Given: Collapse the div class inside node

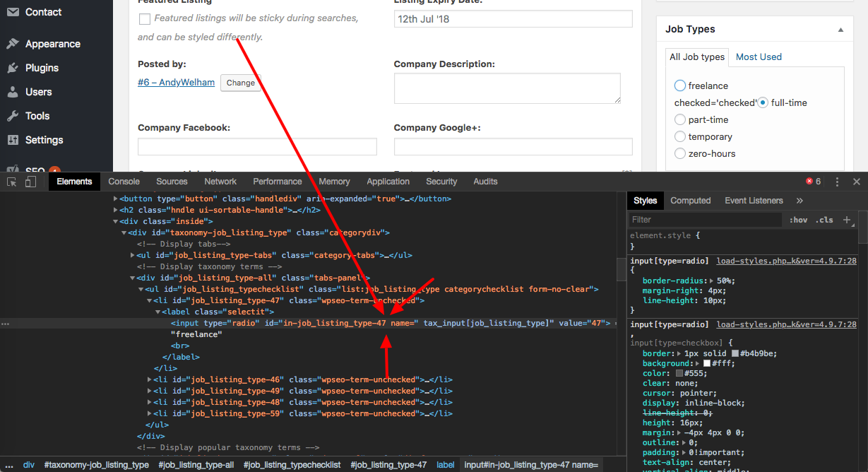Looking at the screenshot, I should click(x=116, y=221).
